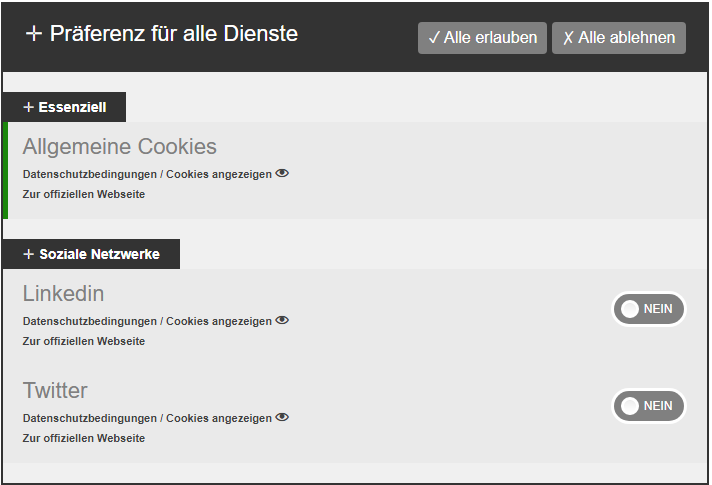Click plus icon next to Essenziell

pos(28,107)
